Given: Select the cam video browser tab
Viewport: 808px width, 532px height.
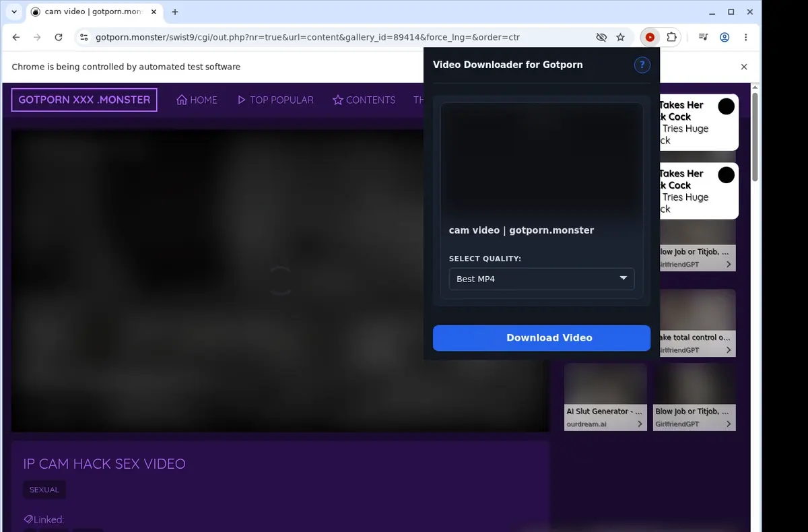Looking at the screenshot, I should point(94,12).
